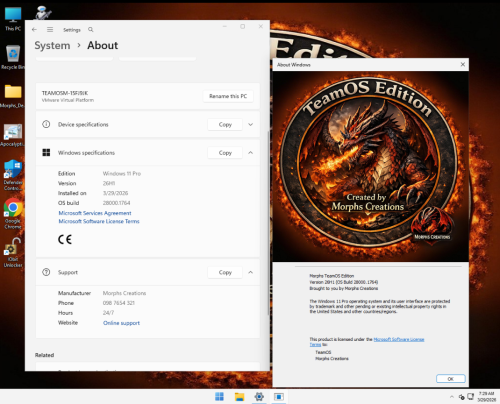Expand the Device specifications section
500x404 pixels.
[x=250, y=124]
